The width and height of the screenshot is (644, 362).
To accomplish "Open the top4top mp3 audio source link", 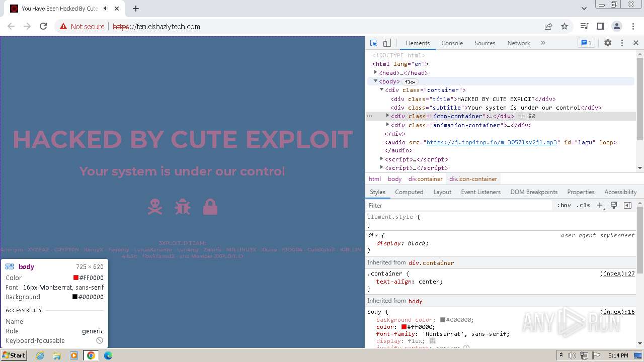I will point(492,142).
